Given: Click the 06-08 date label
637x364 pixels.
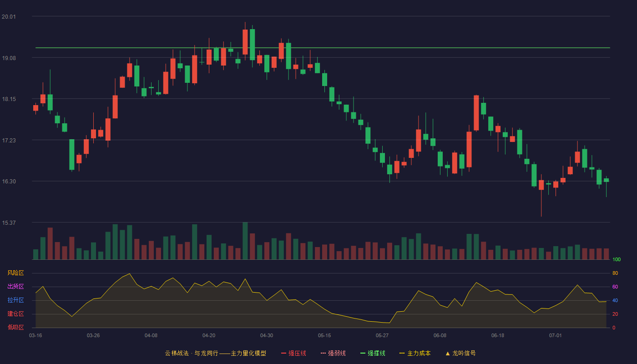Looking at the screenshot, I should click(x=440, y=335).
